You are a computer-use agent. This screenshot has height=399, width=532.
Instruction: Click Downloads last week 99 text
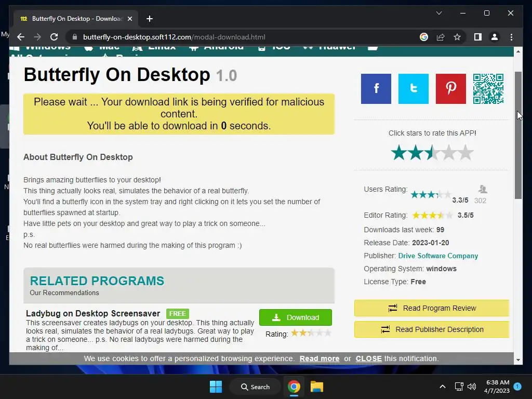click(404, 230)
